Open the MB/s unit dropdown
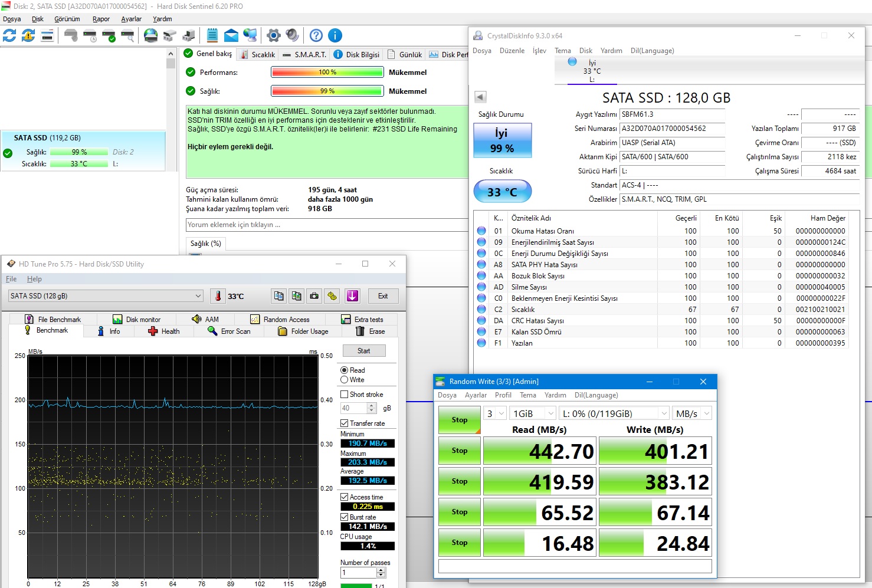 tap(692, 413)
